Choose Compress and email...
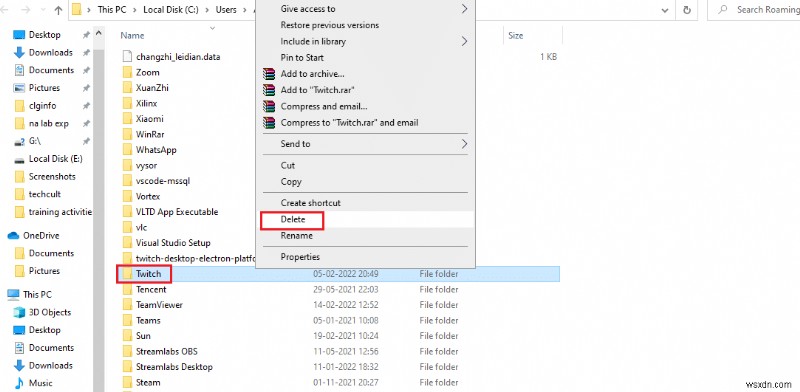 pyautogui.click(x=365, y=107)
